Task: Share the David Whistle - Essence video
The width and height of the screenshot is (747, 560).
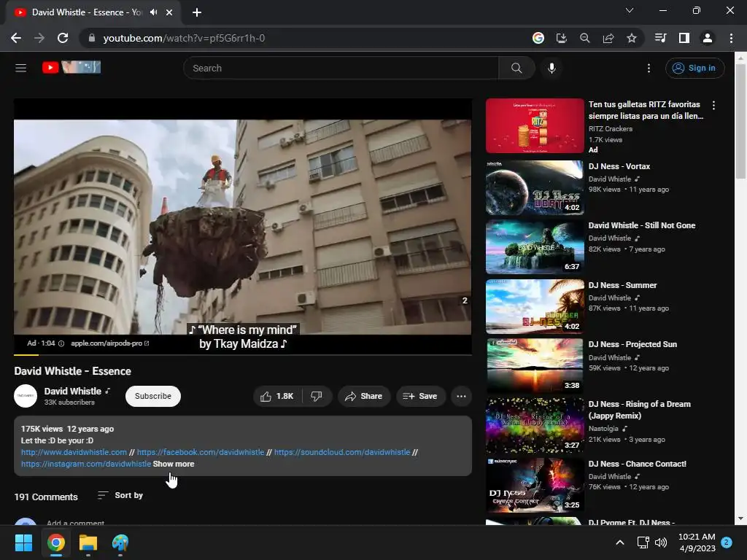Action: point(364,396)
